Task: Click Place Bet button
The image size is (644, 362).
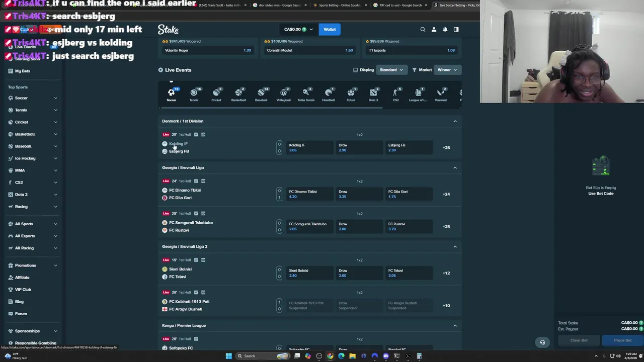Action: click(x=622, y=340)
